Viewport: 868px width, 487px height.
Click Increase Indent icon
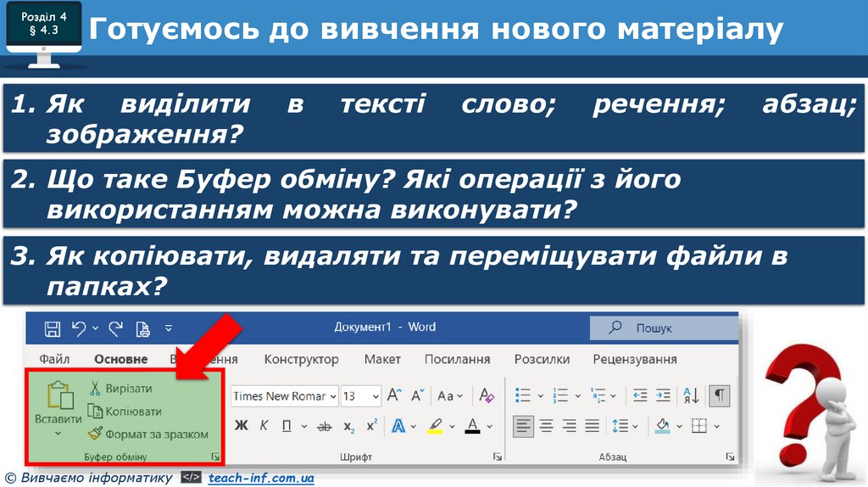663,395
